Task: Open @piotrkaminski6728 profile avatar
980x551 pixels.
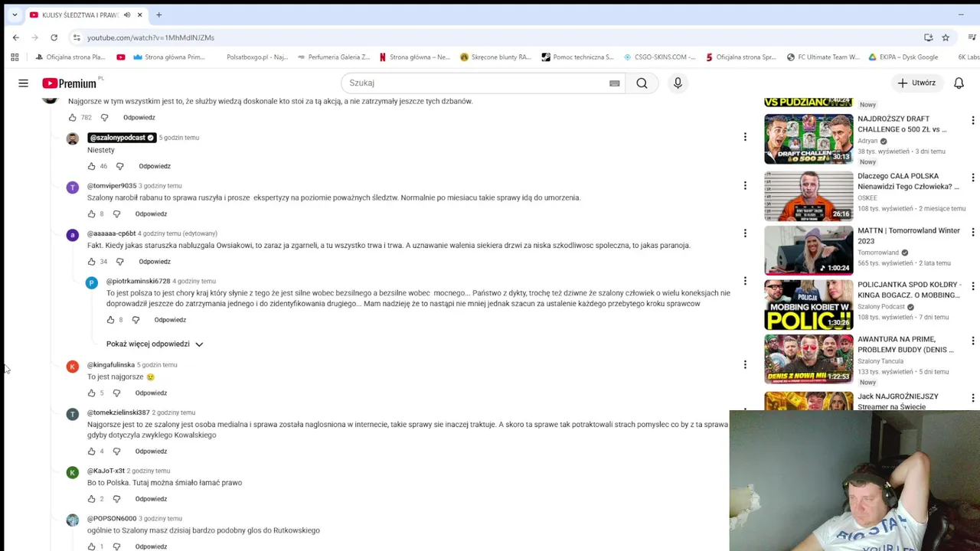Action: click(91, 282)
